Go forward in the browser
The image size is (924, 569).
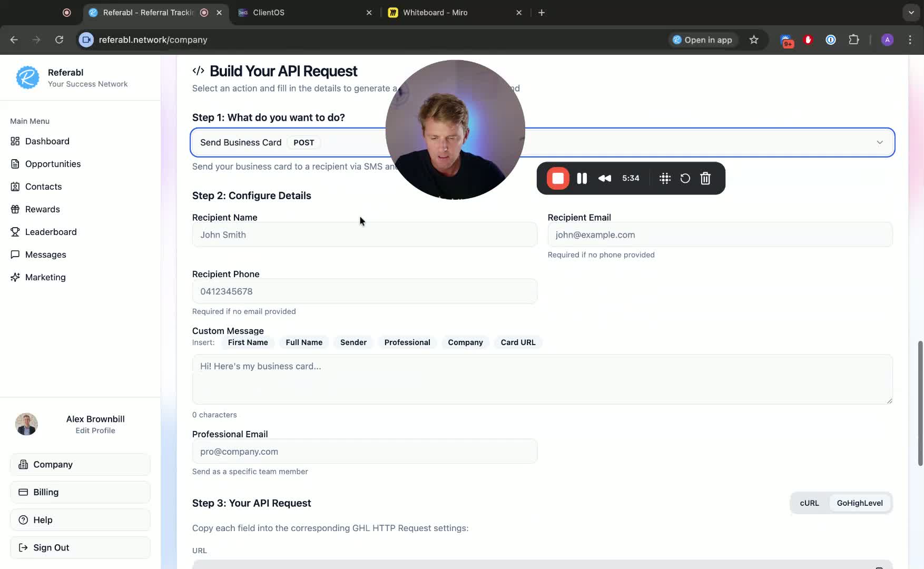click(x=36, y=40)
